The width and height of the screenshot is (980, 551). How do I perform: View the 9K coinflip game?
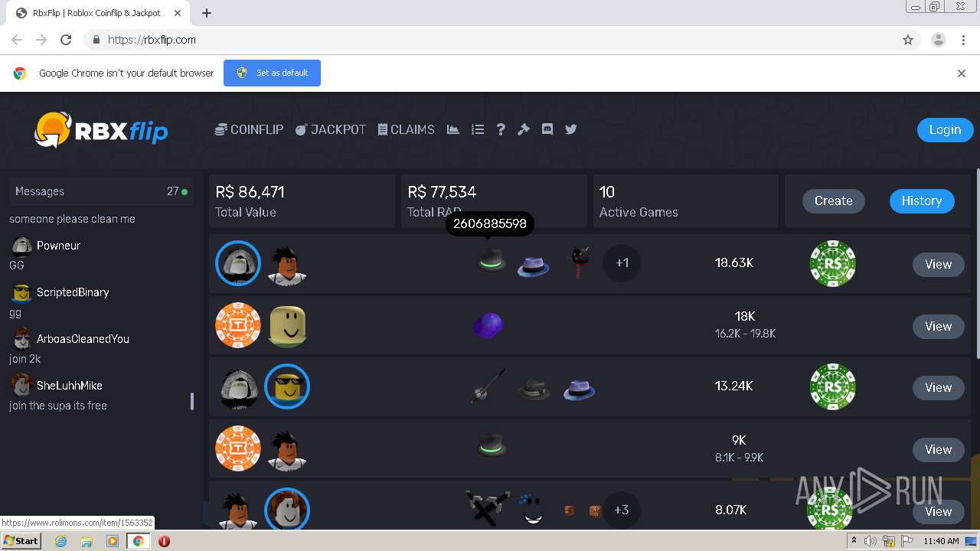[938, 449]
